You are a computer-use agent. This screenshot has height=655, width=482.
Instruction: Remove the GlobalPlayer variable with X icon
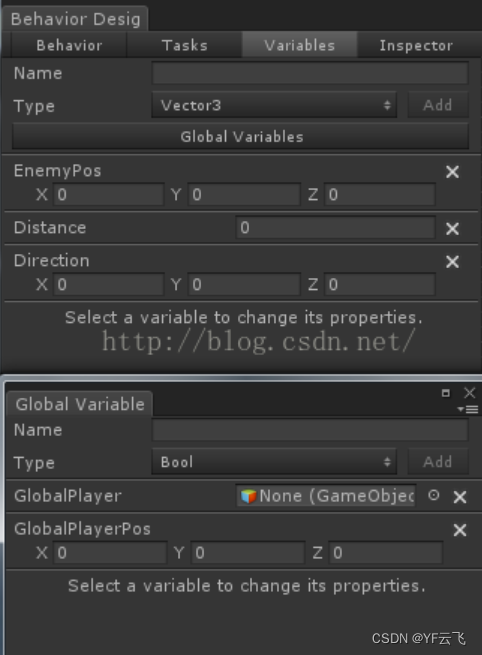460,497
